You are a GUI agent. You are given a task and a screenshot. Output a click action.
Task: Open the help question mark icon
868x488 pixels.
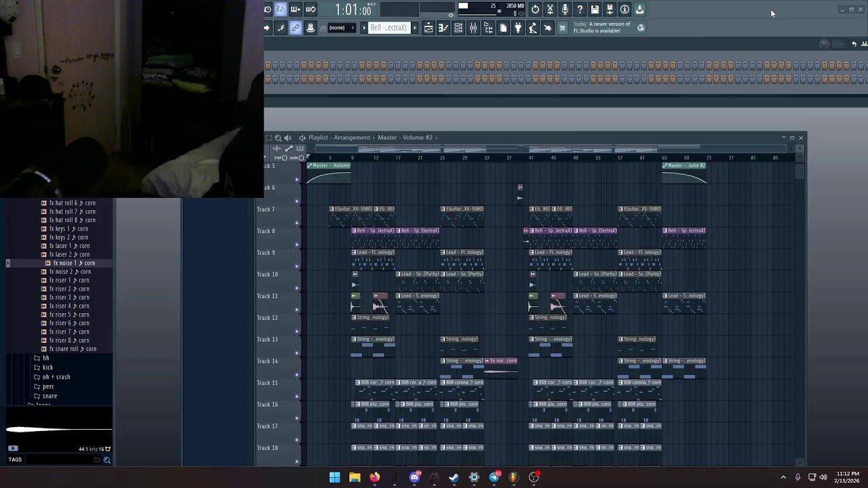pos(580,9)
